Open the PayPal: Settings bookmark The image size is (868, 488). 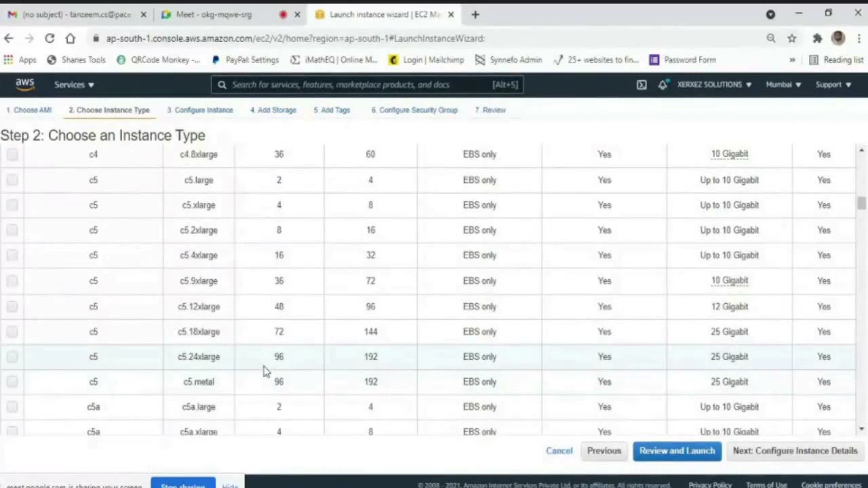pyautogui.click(x=245, y=60)
